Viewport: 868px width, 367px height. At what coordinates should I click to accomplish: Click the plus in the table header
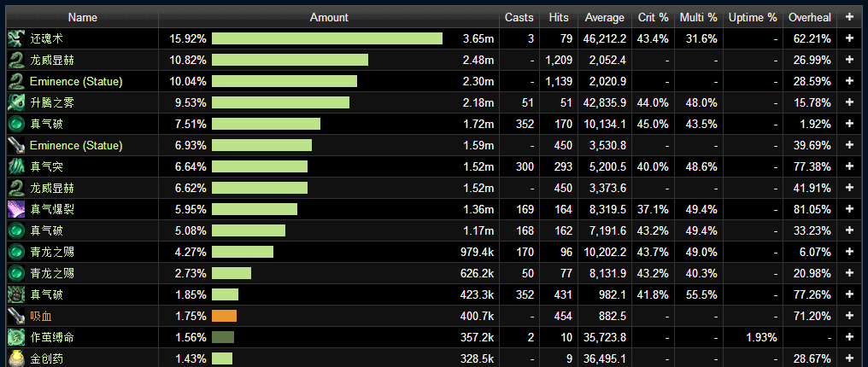pos(850,17)
